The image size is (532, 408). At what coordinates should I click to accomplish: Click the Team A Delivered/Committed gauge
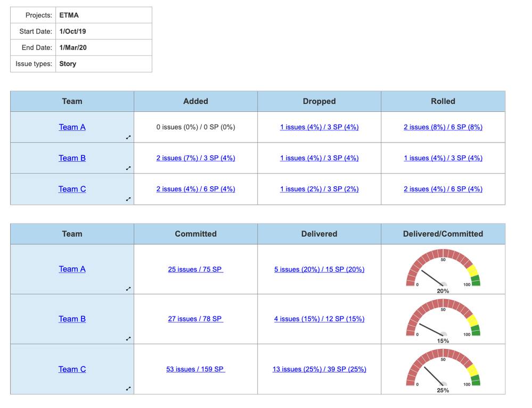443,269
